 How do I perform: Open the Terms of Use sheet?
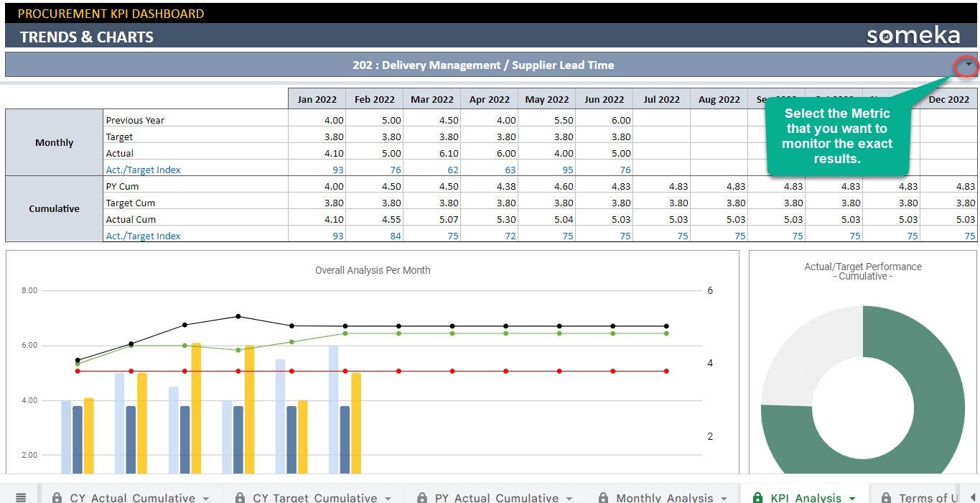930,497
